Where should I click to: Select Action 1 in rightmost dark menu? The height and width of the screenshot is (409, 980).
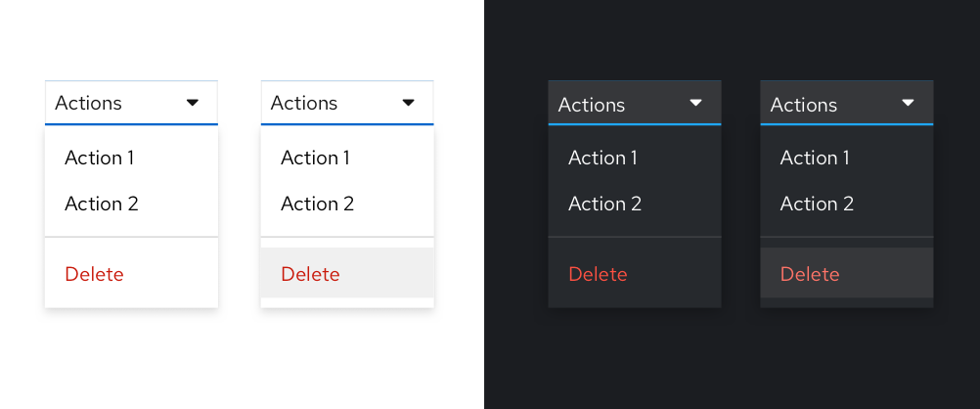click(815, 158)
